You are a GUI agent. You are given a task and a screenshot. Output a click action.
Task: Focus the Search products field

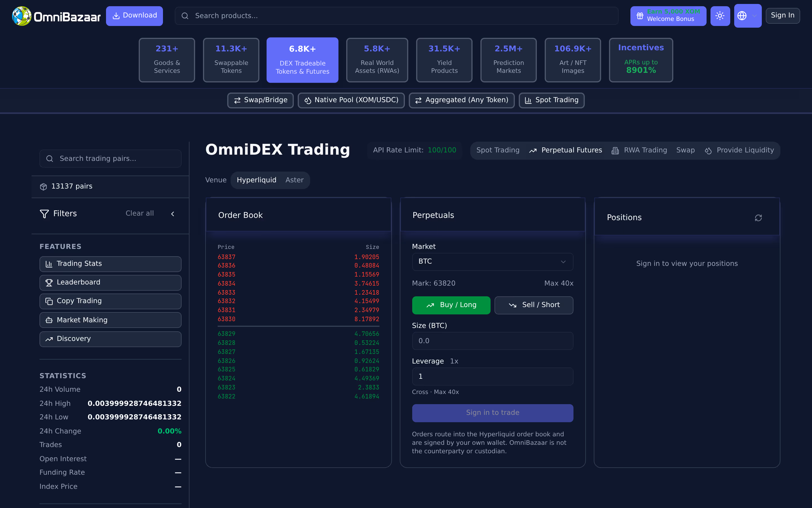pos(396,16)
